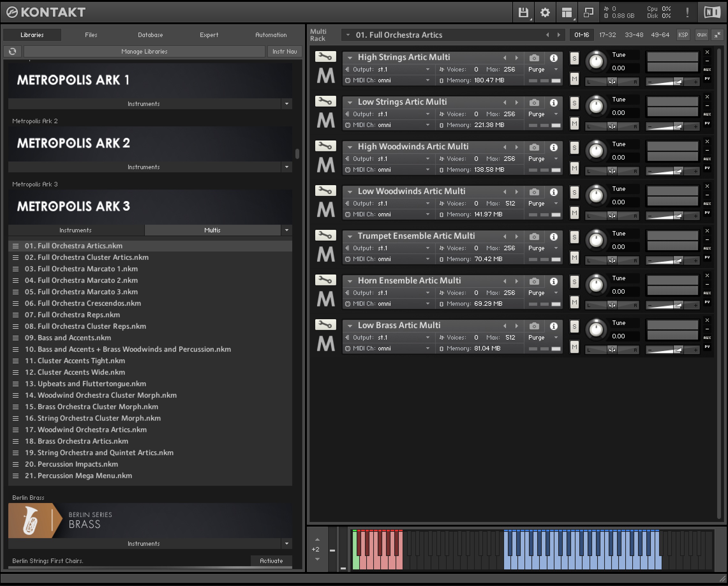Open the MIDI Ch dropdown of Low Strings Artic Multi
The width and height of the screenshot is (728, 586).
387,125
